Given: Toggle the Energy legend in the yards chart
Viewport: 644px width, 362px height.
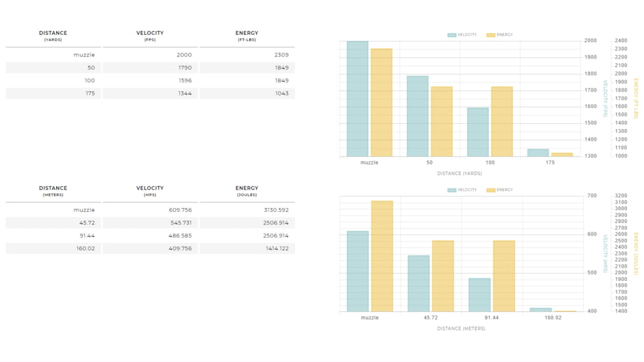Looking at the screenshot, I should pos(499,35).
